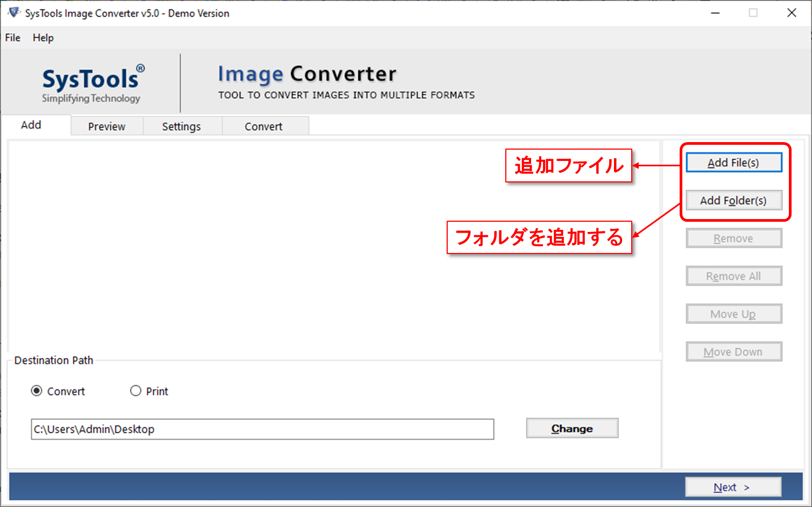The width and height of the screenshot is (812, 507).
Task: Select the Convert radio button
Action: (x=36, y=391)
